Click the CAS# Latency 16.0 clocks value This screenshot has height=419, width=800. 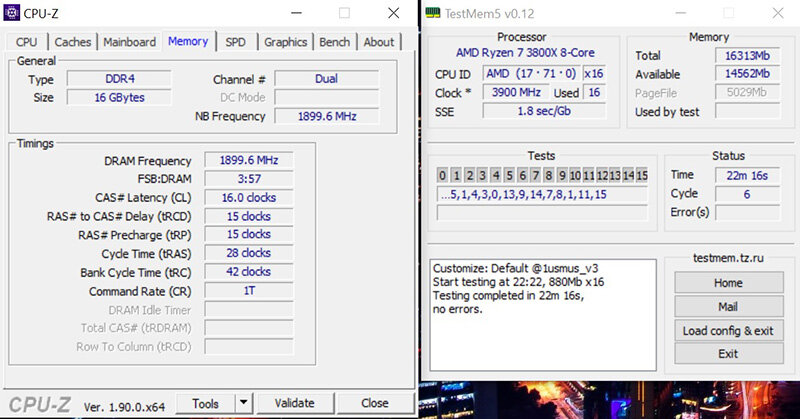pyautogui.click(x=249, y=198)
